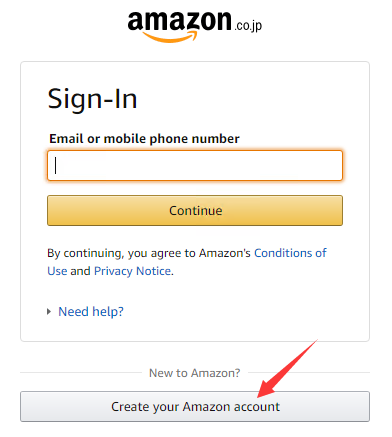Click the .co.jp suffix of the logo

(x=248, y=26)
